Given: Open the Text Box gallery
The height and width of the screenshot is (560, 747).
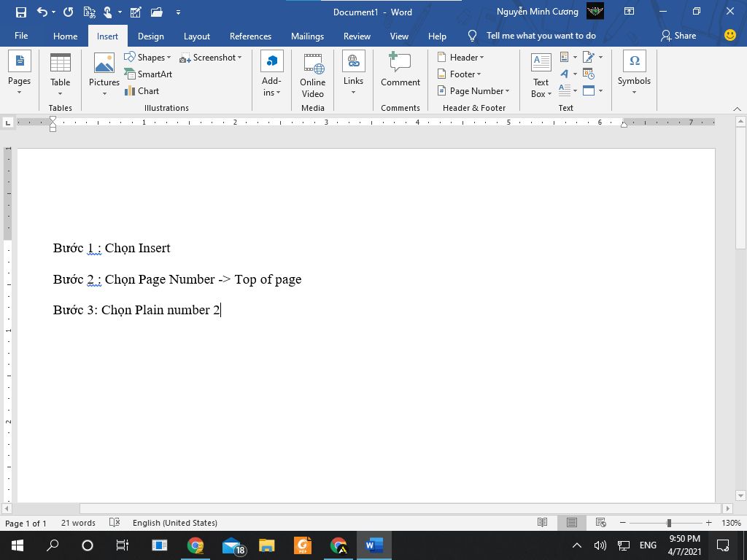Looking at the screenshot, I should coord(541,75).
